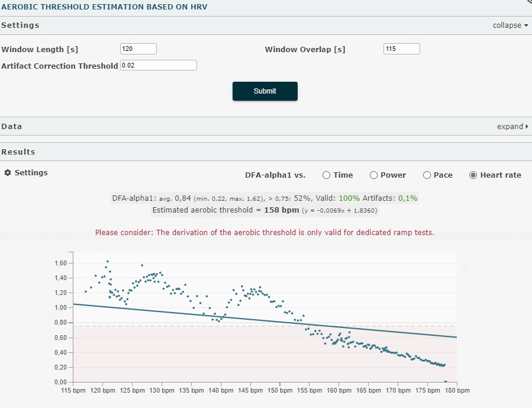Change the Artifact Correction Threshold value
Screen dimensions: 532x408
(x=158, y=65)
